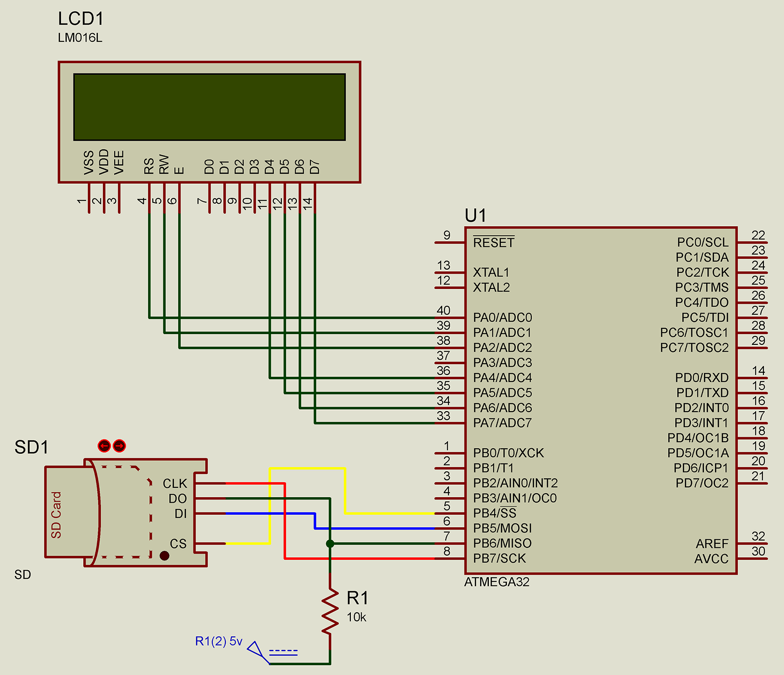The image size is (784, 675).
Task: Click the PA7/ADC7 pin label
Action: coord(503,423)
